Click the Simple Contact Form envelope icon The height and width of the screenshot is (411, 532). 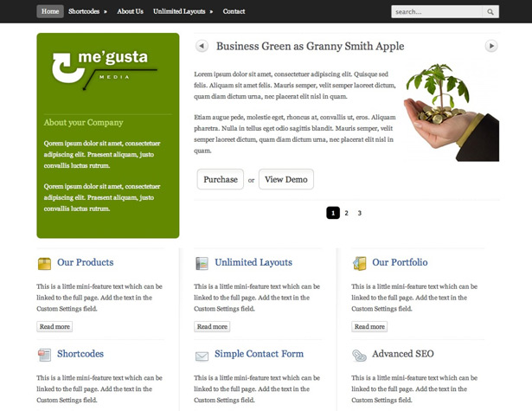click(202, 356)
